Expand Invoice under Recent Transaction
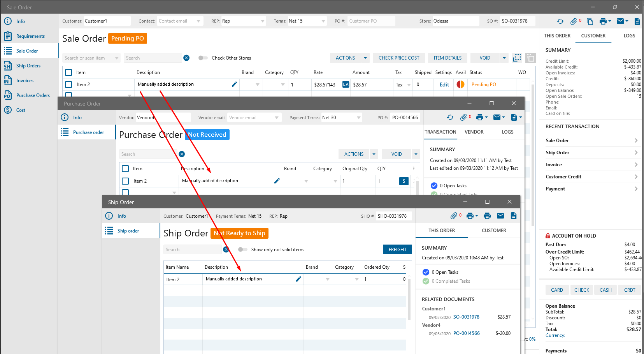The image size is (644, 354). tap(591, 165)
